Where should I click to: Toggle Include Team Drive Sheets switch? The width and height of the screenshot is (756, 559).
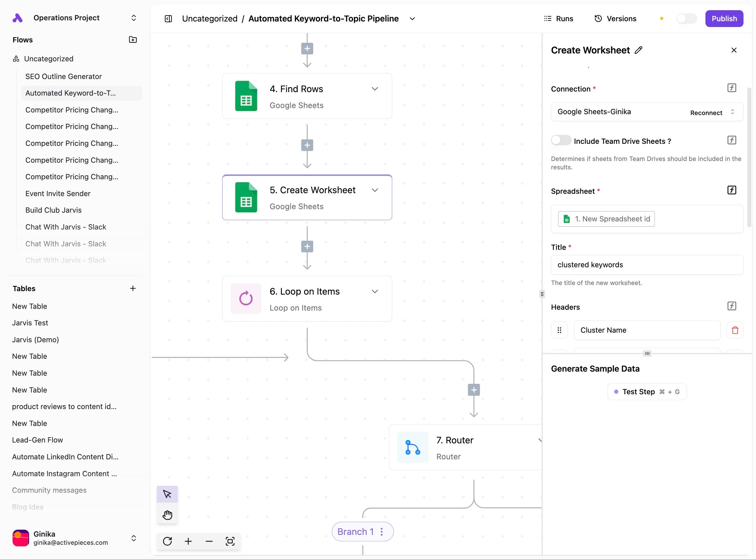point(561,140)
